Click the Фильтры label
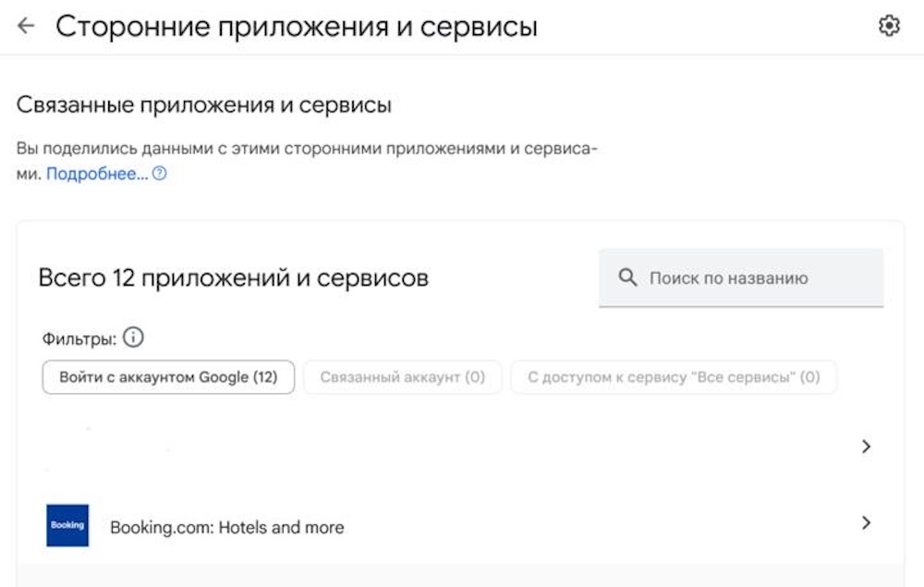924x587 pixels. (x=79, y=337)
